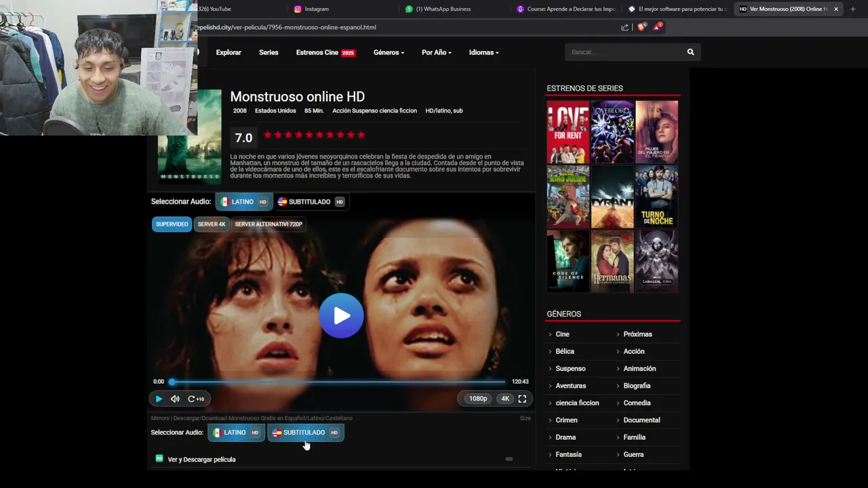Screen dimensions: 868x488
Task: Open the Próximas genre link
Action: click(x=637, y=334)
